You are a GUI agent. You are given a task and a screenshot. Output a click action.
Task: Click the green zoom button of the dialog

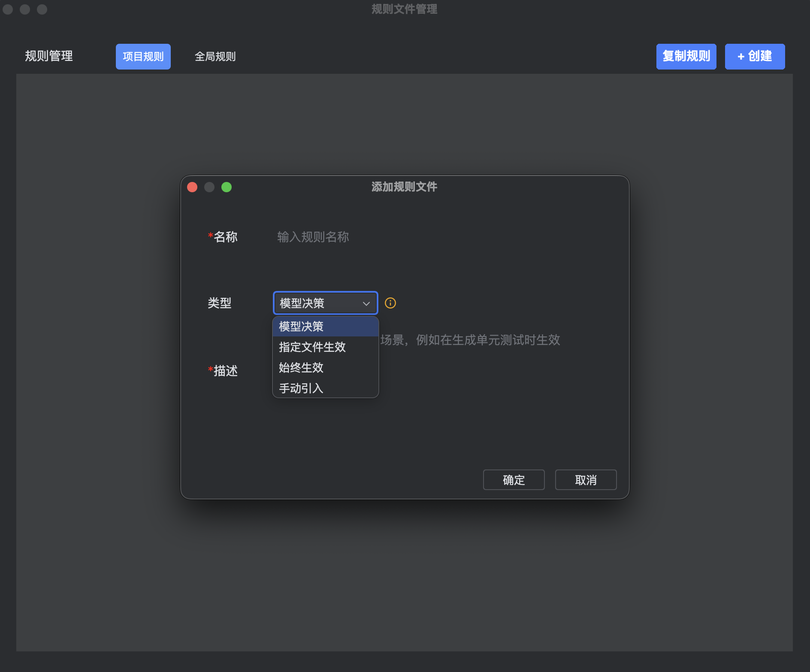tap(227, 187)
